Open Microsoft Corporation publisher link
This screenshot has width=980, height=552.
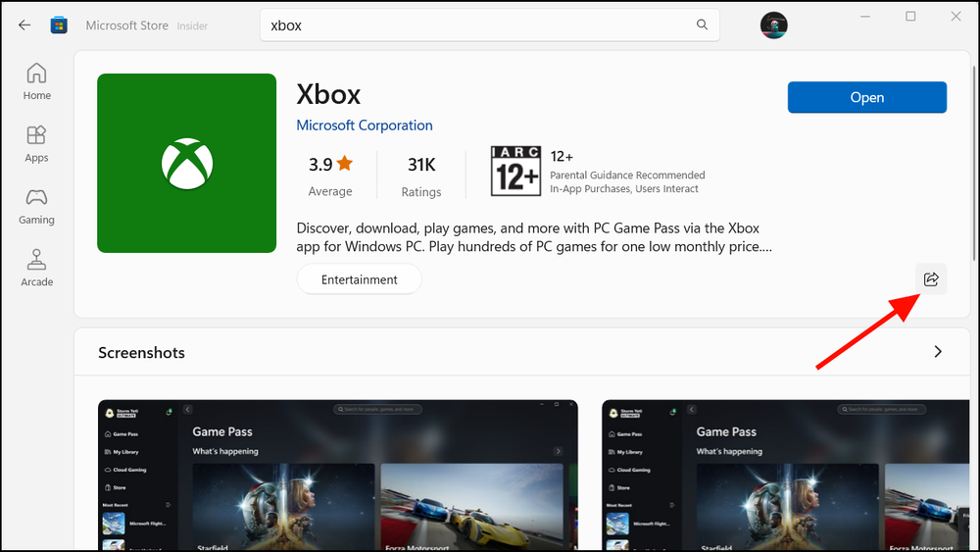point(365,125)
